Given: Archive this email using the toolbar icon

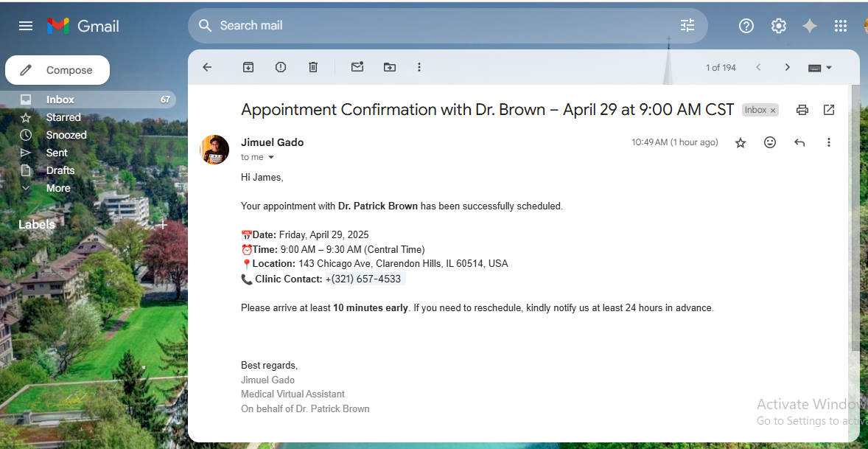Looking at the screenshot, I should click(248, 67).
